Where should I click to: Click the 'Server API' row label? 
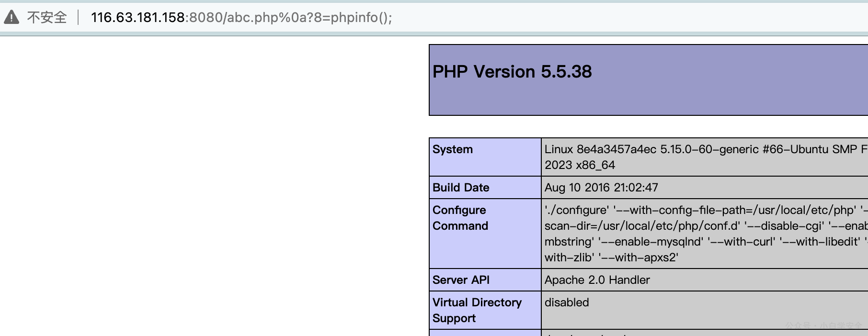[x=461, y=280]
